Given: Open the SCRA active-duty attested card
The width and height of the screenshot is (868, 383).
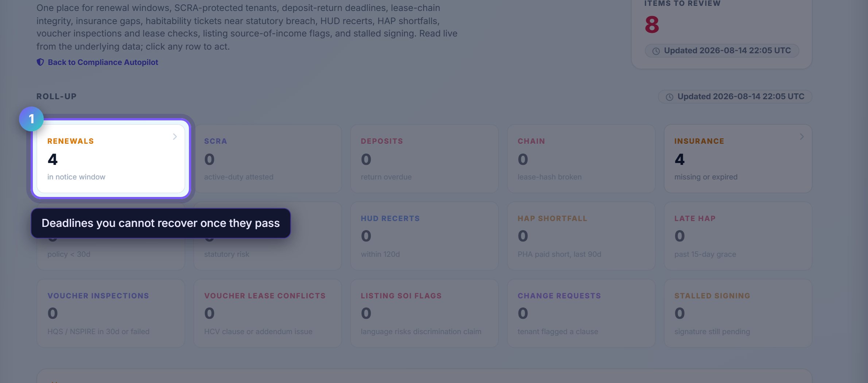Looking at the screenshot, I should coord(268,159).
